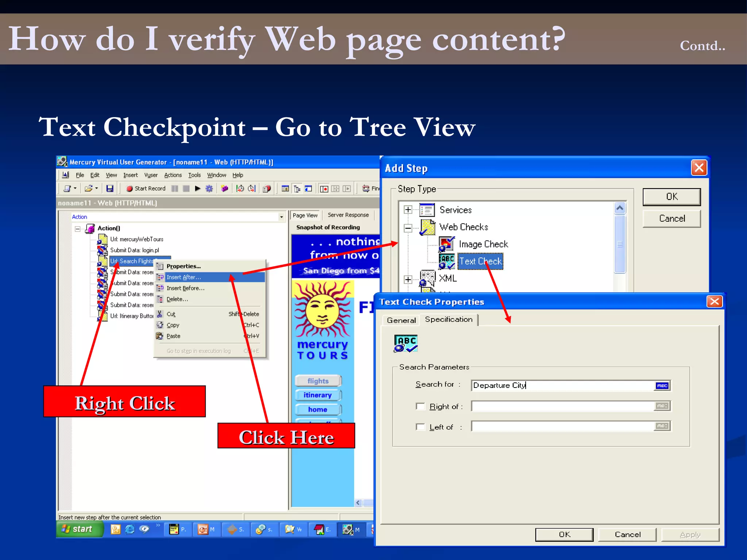The width and height of the screenshot is (747, 560).
Task: Click ABC parameter icon in Search for field
Action: tap(662, 385)
